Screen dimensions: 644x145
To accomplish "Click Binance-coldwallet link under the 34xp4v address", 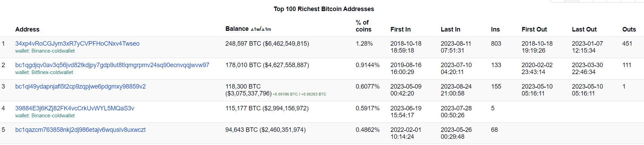I will pos(53,51).
